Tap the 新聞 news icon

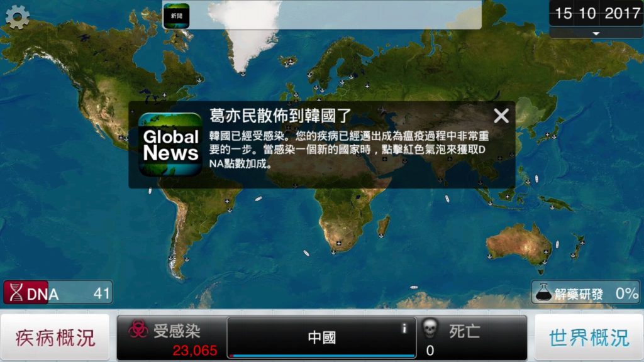pyautogui.click(x=176, y=16)
